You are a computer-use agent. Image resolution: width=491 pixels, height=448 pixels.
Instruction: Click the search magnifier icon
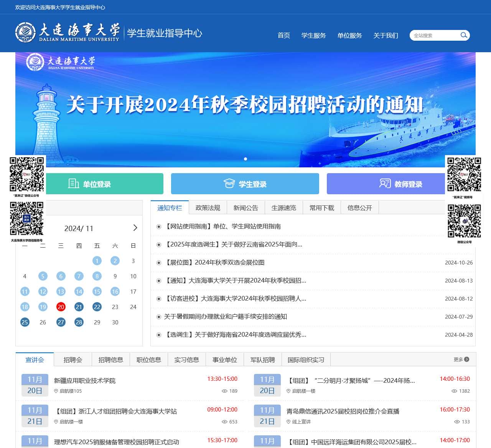tap(464, 35)
